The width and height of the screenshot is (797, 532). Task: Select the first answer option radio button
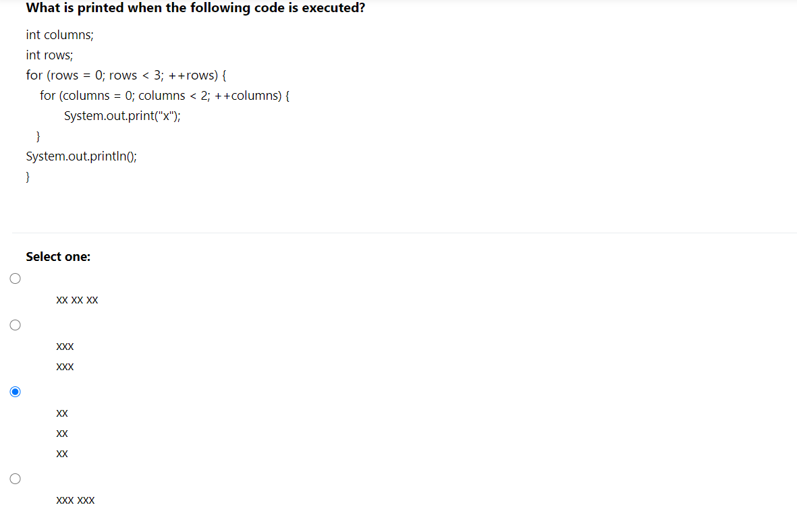15,278
